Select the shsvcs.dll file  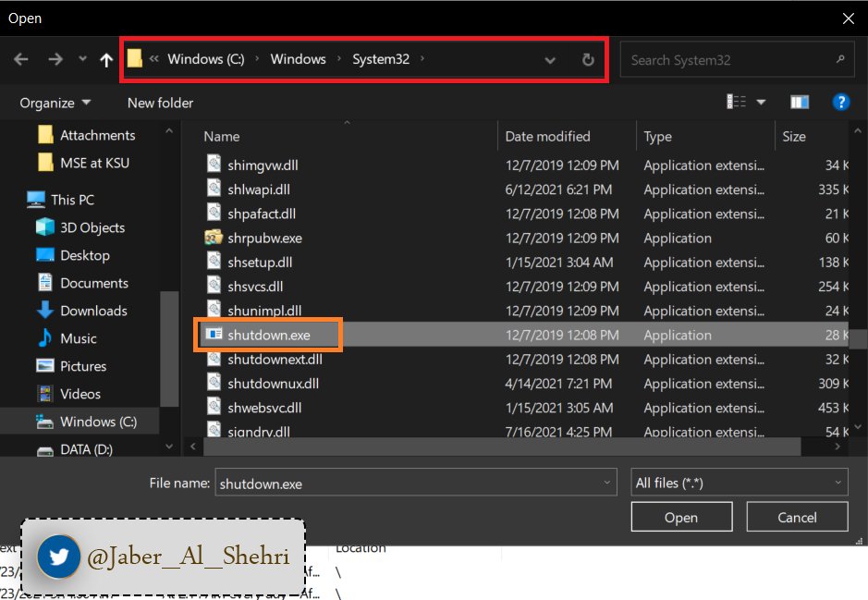click(255, 287)
